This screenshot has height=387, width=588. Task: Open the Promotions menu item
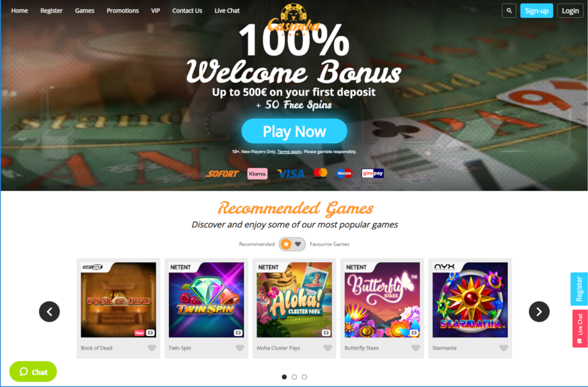point(123,11)
